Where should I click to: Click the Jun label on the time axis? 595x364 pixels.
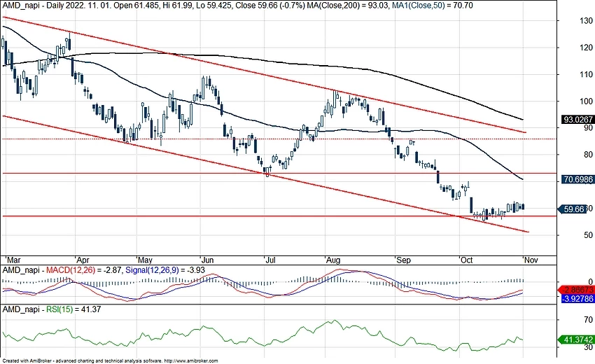pyautogui.click(x=208, y=260)
